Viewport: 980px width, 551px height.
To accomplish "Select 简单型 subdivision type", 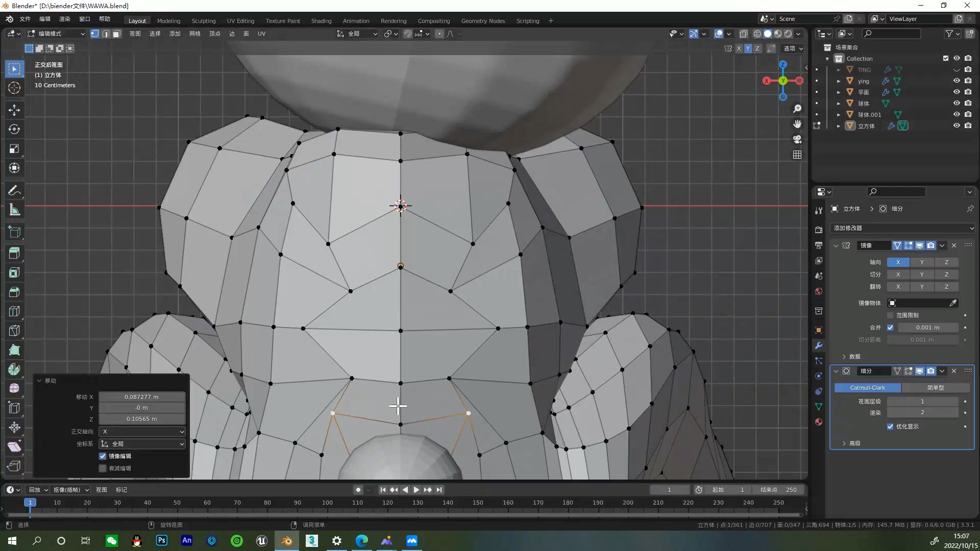I will [x=936, y=388].
